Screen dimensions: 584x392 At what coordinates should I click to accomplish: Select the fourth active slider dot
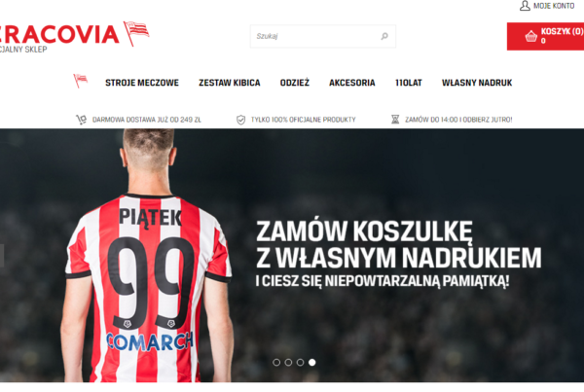click(312, 362)
